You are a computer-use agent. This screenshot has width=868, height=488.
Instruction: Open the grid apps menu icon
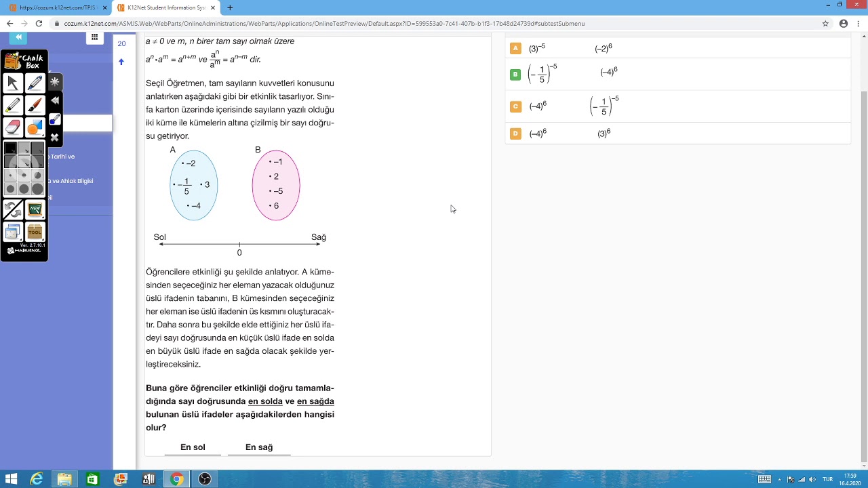click(x=94, y=37)
